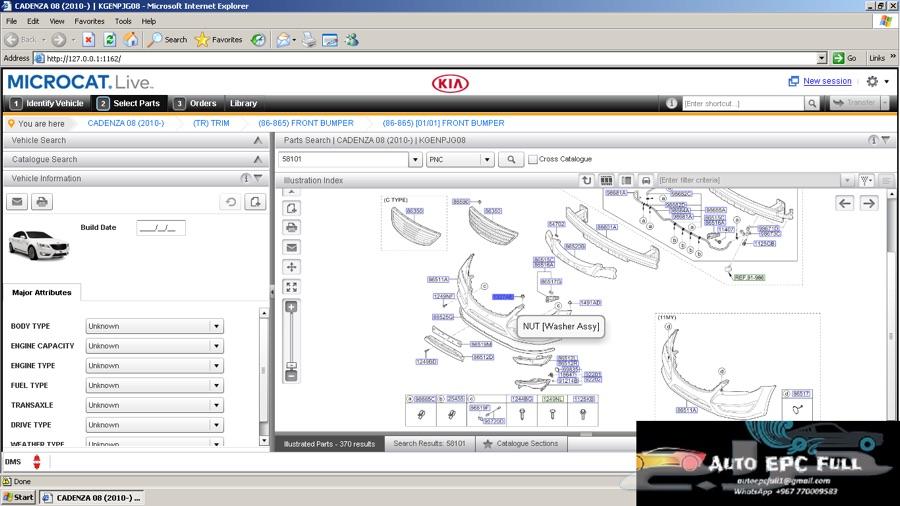Viewport: 900px width, 506px height.
Task: Collapse the Vehicle Search panel
Action: point(258,141)
